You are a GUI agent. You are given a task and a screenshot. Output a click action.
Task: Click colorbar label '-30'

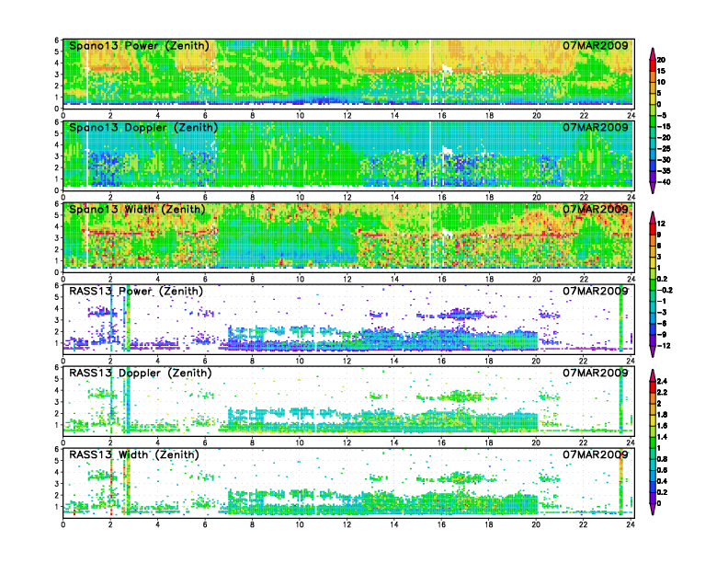664,160
